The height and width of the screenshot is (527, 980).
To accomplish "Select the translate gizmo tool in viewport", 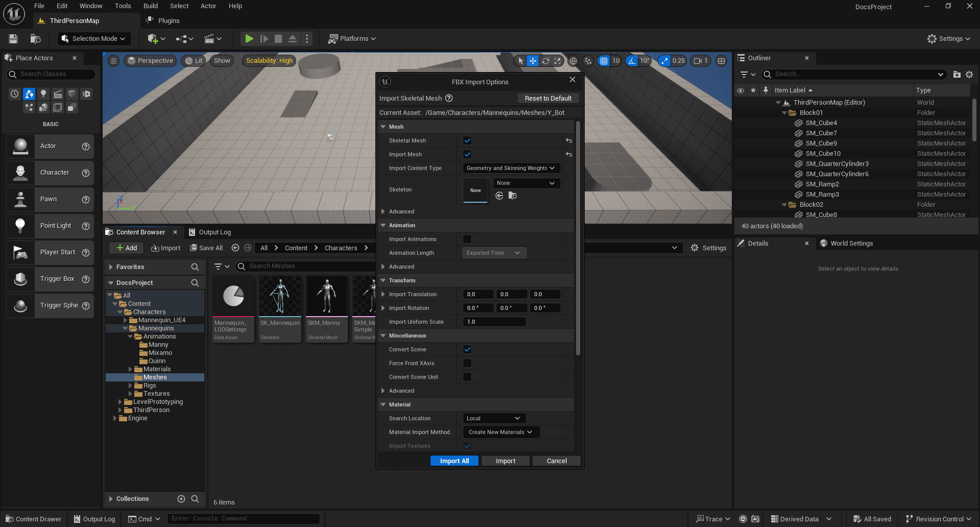I will [533, 61].
